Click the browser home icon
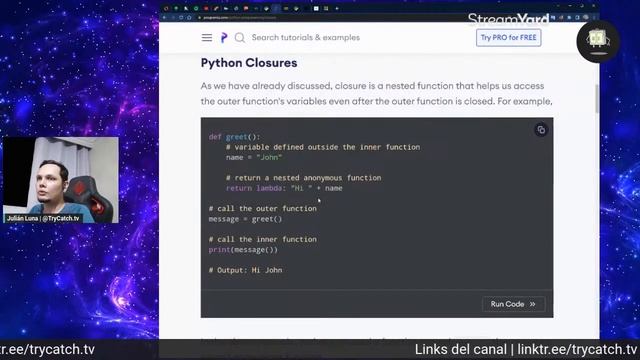Image resolution: width=640 pixels, height=360 pixels. [x=189, y=18]
